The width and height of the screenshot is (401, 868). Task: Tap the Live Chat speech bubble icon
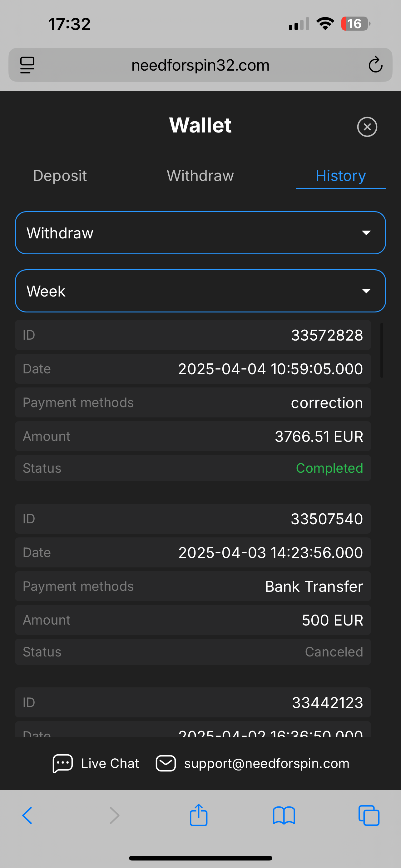point(63,763)
